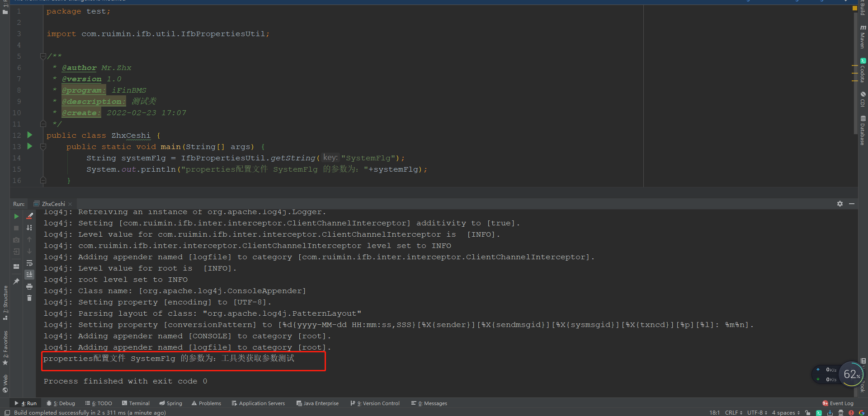Click the network speed 0K/s widget
Image resolution: width=868 pixels, height=416 pixels.
pyautogui.click(x=826, y=374)
